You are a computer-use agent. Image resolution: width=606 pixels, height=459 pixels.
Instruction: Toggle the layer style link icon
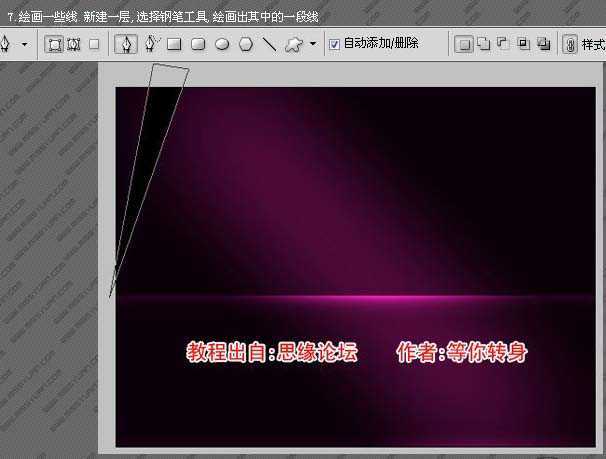pyautogui.click(x=570, y=44)
